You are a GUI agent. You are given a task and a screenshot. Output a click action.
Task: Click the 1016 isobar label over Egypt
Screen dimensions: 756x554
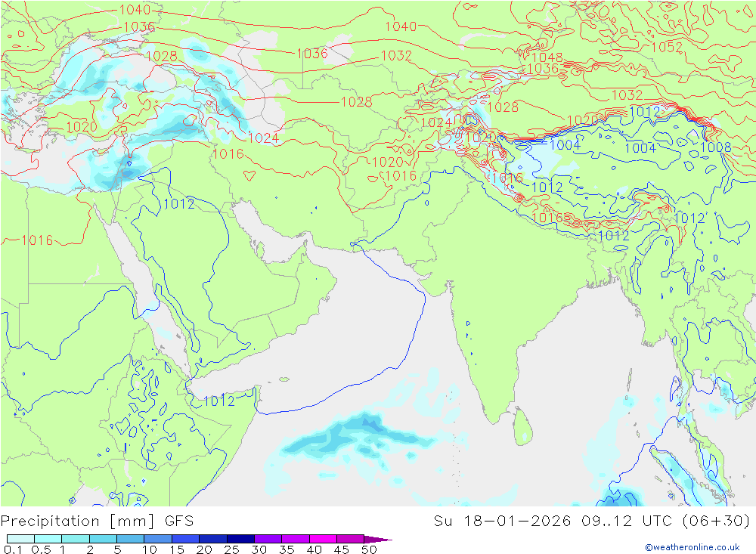click(37, 240)
